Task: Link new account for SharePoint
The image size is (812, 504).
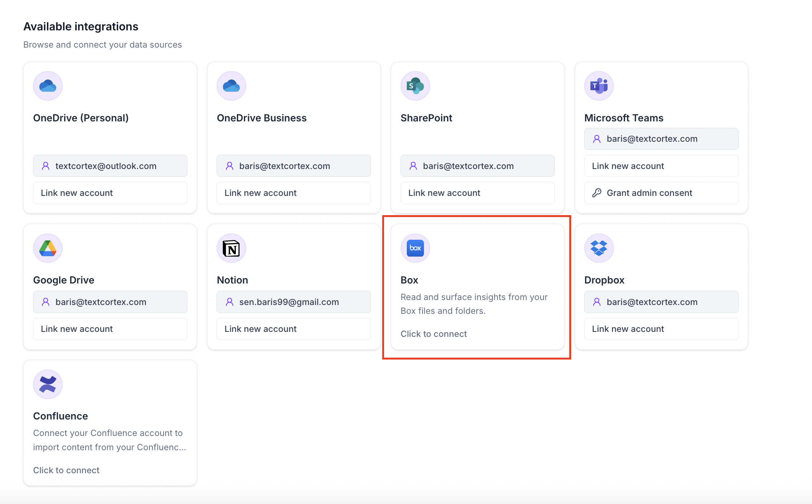Action: click(477, 193)
